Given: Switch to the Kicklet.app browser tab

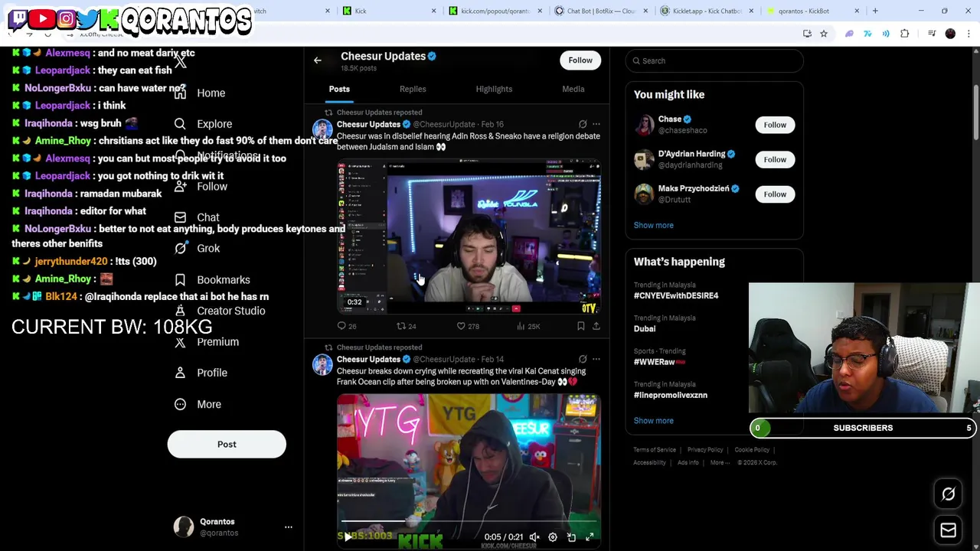Looking at the screenshot, I should point(707,11).
